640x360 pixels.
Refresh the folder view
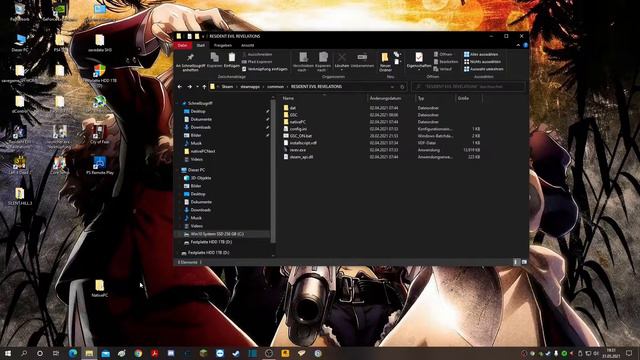click(x=402, y=87)
